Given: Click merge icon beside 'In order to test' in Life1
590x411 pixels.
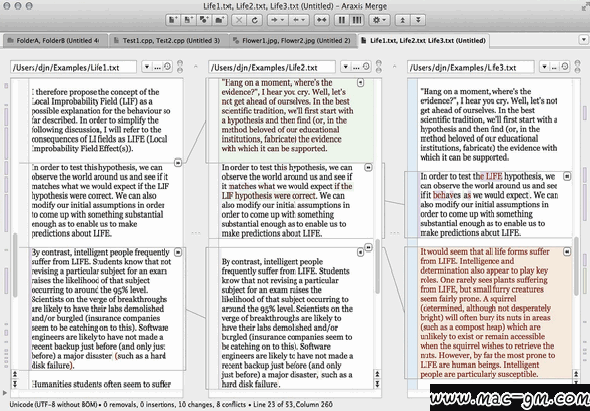Looking at the screenshot, I should tap(178, 162).
